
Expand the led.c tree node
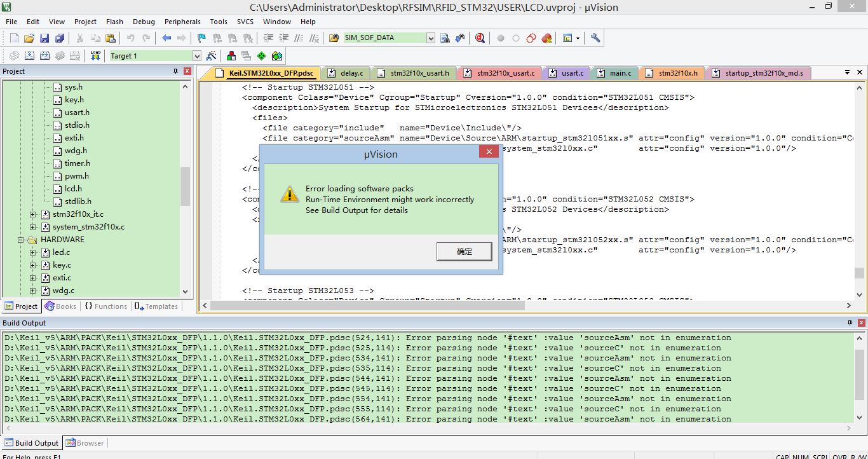pos(33,252)
